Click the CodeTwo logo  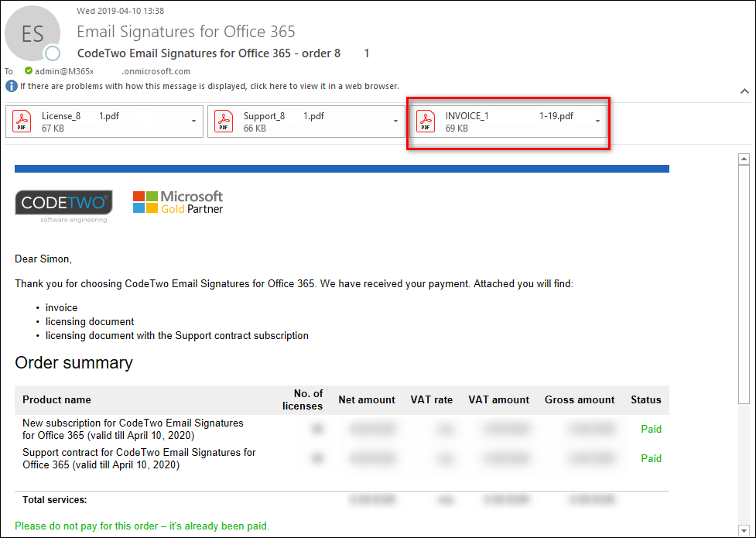63,206
